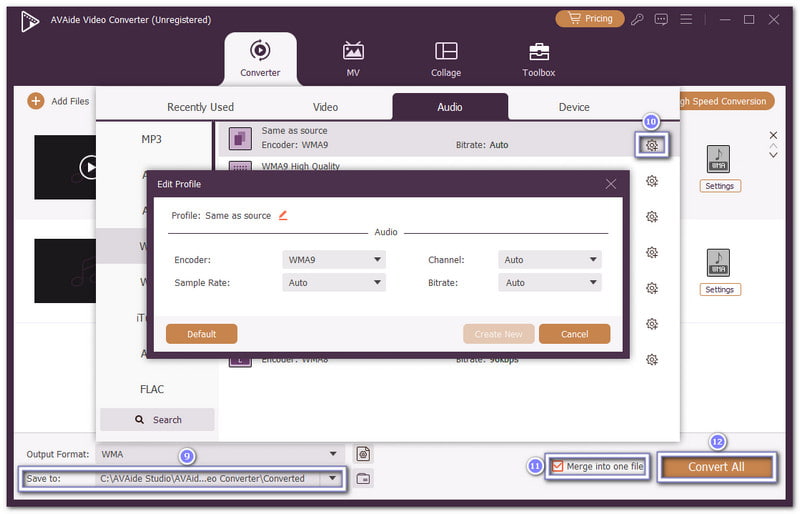Viewport: 800px width, 514px height.
Task: Open the hamburger menu
Action: coord(686,19)
